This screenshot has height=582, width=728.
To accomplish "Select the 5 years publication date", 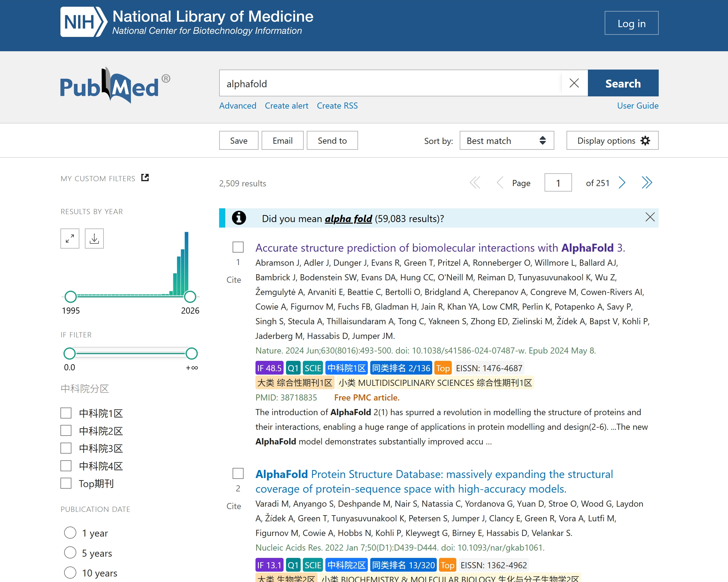I will point(70,553).
